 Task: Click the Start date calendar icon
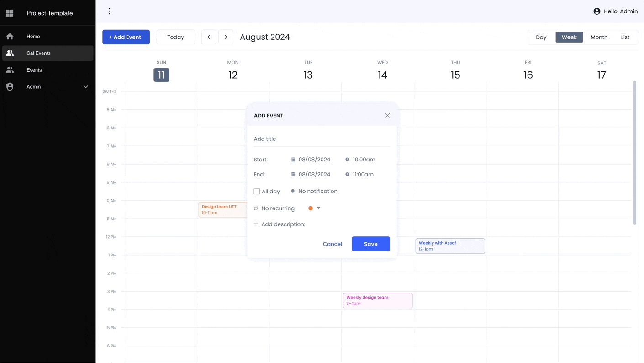pos(293,160)
